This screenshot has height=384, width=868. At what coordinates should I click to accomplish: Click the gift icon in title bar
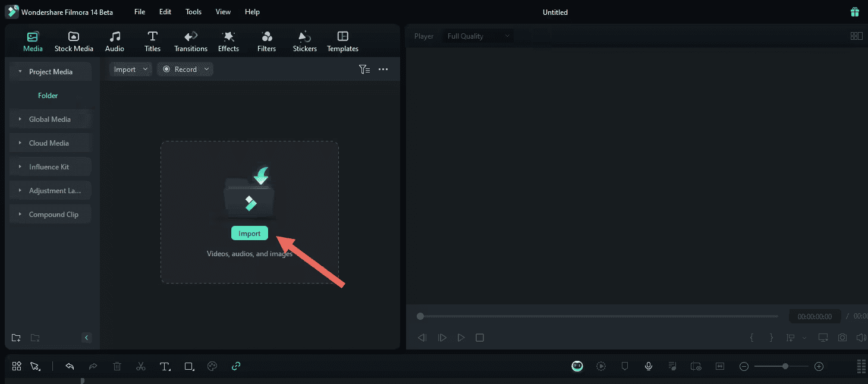[855, 12]
